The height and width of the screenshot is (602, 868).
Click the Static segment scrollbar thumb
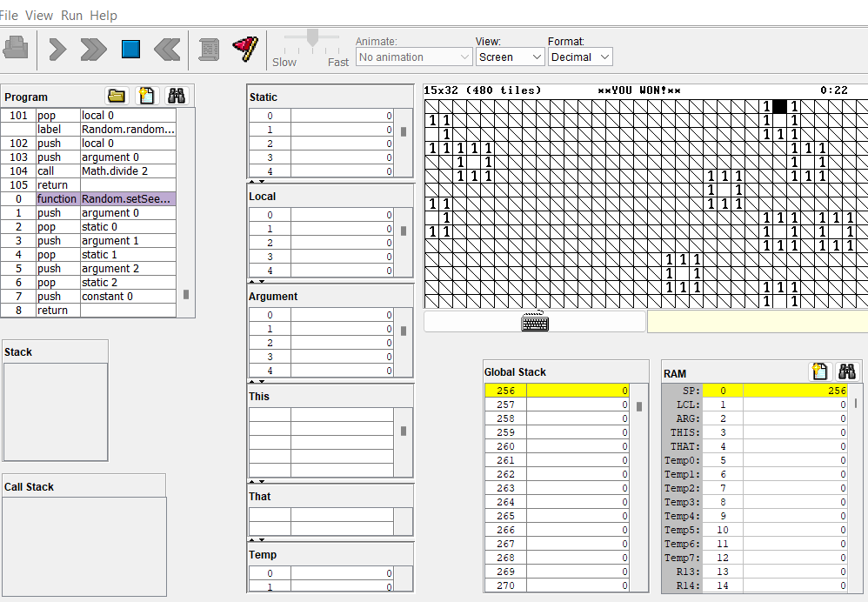pyautogui.click(x=403, y=132)
